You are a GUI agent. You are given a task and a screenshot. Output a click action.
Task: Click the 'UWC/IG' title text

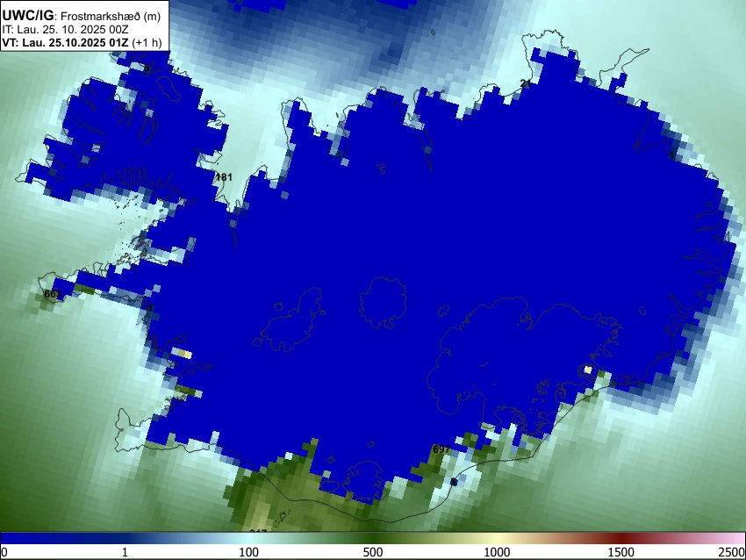[28, 16]
